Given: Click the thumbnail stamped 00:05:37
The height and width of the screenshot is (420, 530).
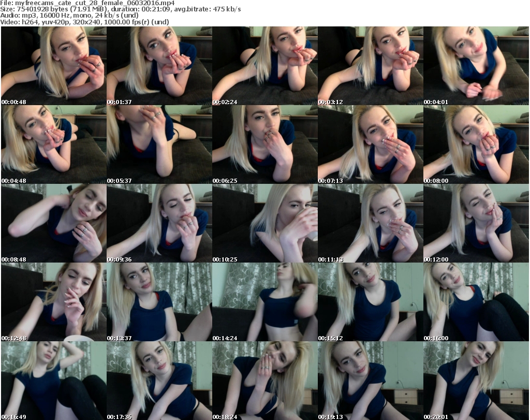Looking at the screenshot, I should click(159, 144).
